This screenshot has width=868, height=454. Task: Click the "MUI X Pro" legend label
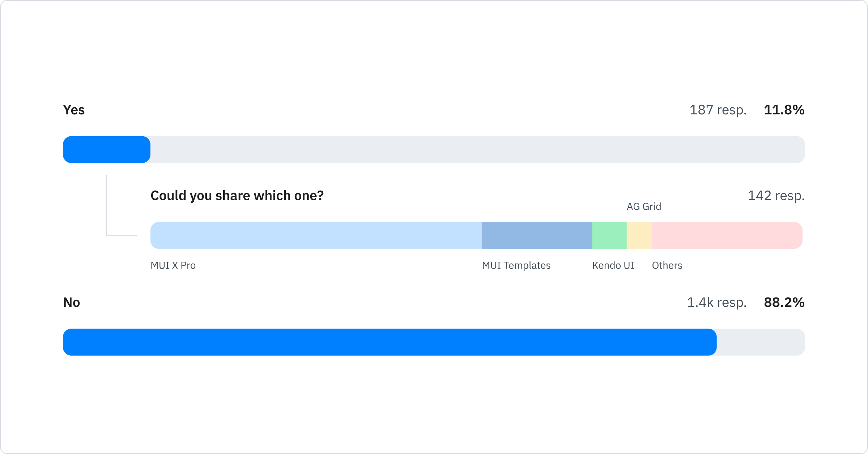[x=173, y=265]
